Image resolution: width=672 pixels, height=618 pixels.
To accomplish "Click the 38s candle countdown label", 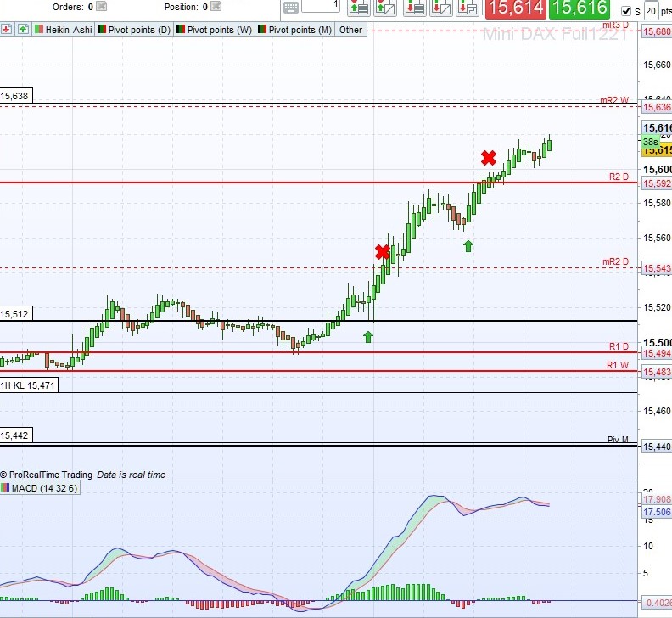I will click(650, 142).
